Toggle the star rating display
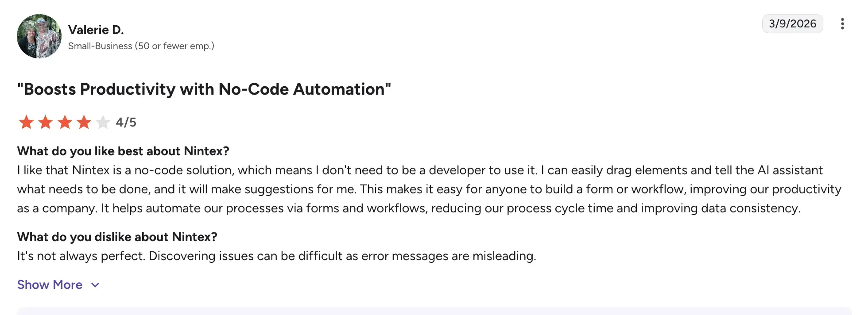 [x=64, y=122]
